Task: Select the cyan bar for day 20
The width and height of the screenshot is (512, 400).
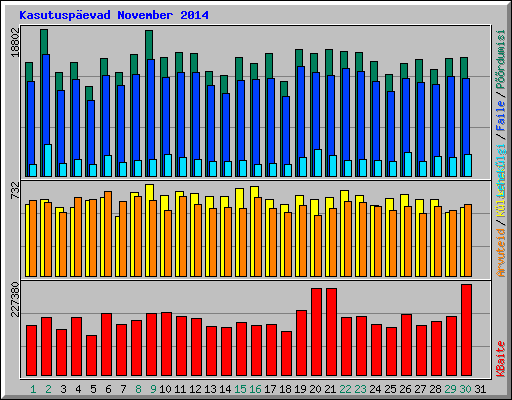Action: pyautogui.click(x=318, y=163)
